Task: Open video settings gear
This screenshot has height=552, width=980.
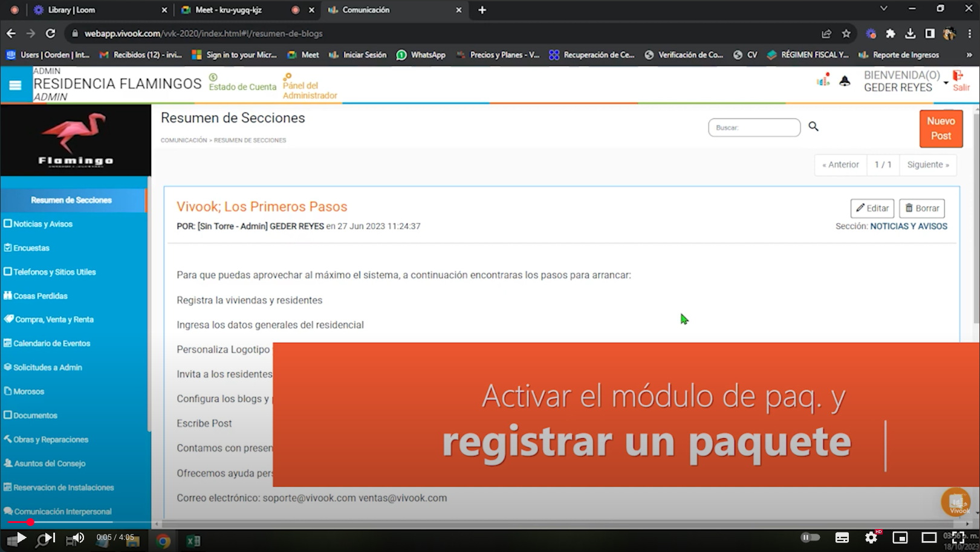Action: point(871,537)
